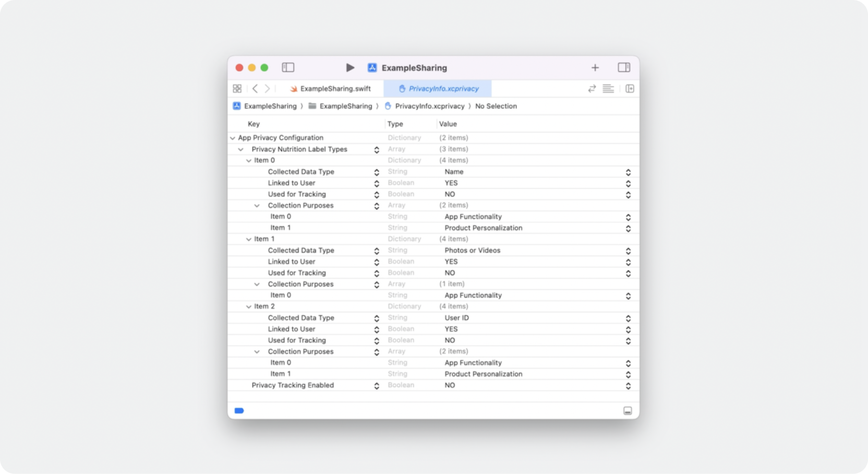Run the ExampleSharing scheme with play button

pyautogui.click(x=350, y=67)
